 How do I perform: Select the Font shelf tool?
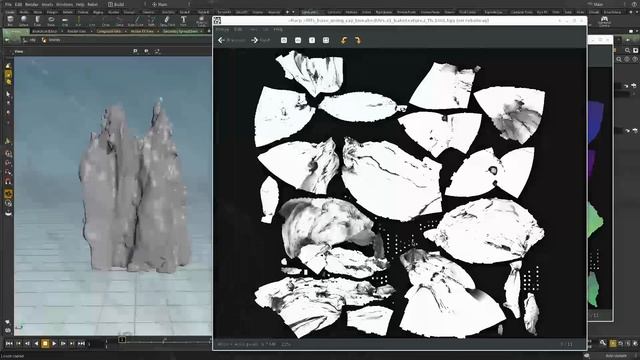click(183, 21)
